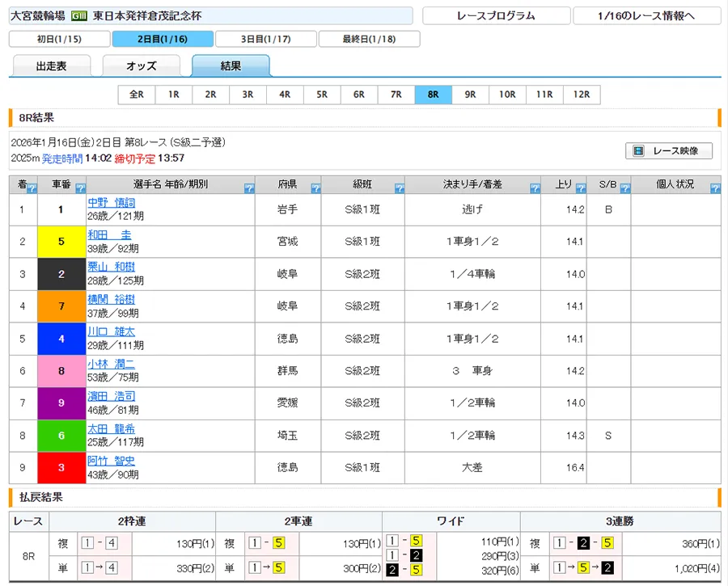The image size is (728, 586).
Task: Open help icon for S/B column
Action: click(624, 189)
